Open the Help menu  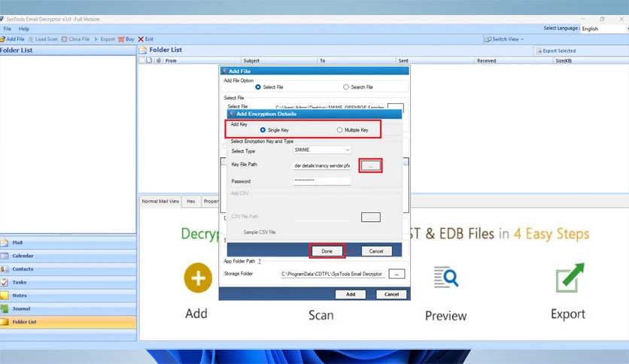[24, 29]
